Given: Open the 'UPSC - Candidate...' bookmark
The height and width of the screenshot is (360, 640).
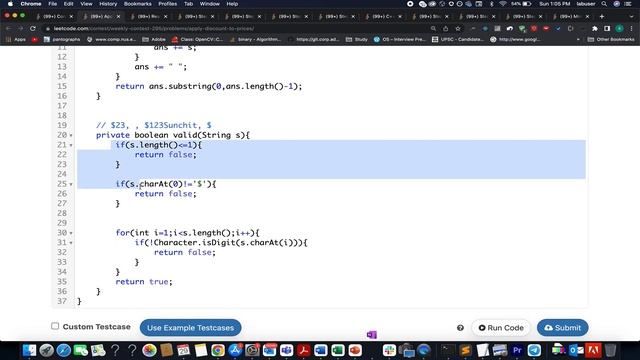Looking at the screenshot, I should (x=458, y=40).
